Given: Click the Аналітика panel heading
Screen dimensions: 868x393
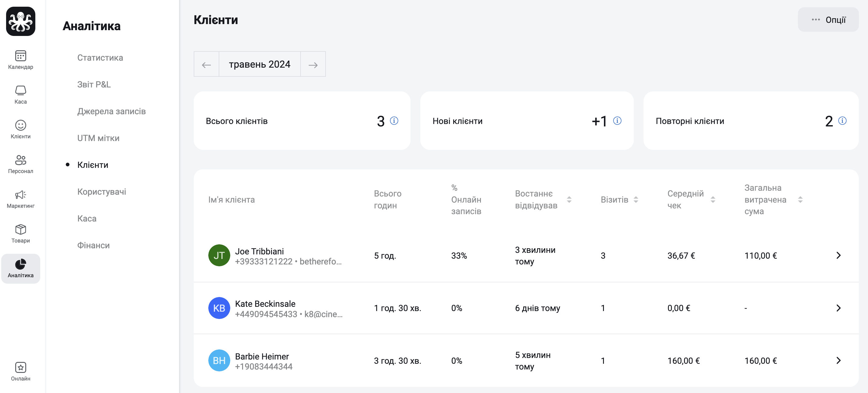Looking at the screenshot, I should coord(92,26).
